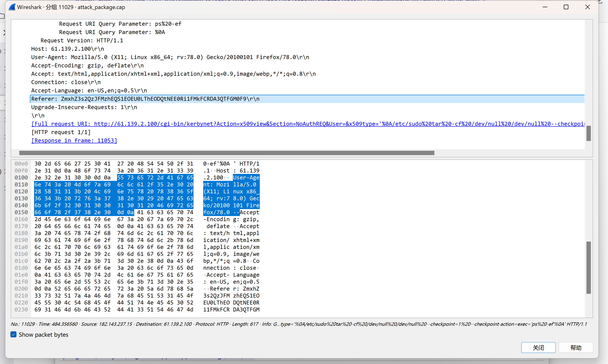This screenshot has width=608, height=364.
Task: Open the Full request URI link
Action: coord(308,124)
